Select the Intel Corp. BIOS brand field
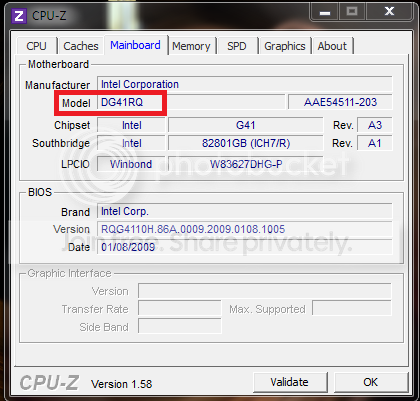Viewport: 420px width, 401px height. 245,211
